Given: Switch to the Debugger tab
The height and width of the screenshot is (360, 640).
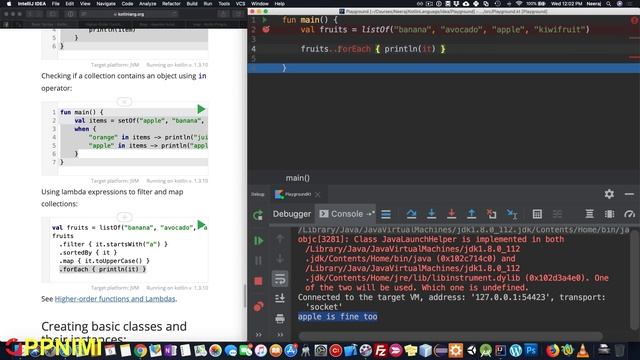Looking at the screenshot, I should pos(292,214).
